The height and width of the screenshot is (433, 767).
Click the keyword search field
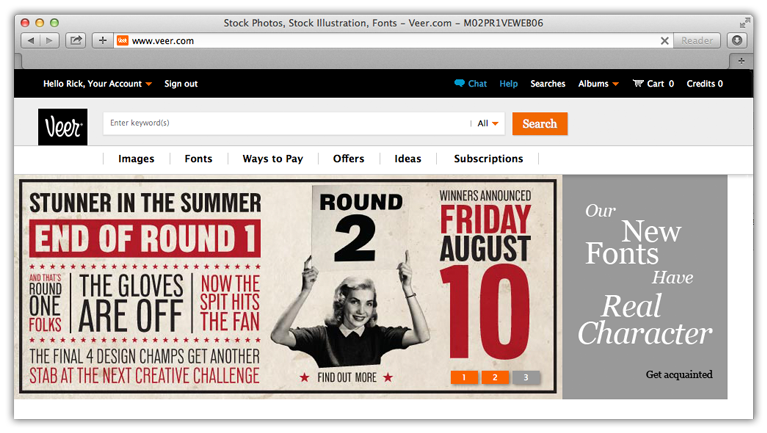pos(287,123)
